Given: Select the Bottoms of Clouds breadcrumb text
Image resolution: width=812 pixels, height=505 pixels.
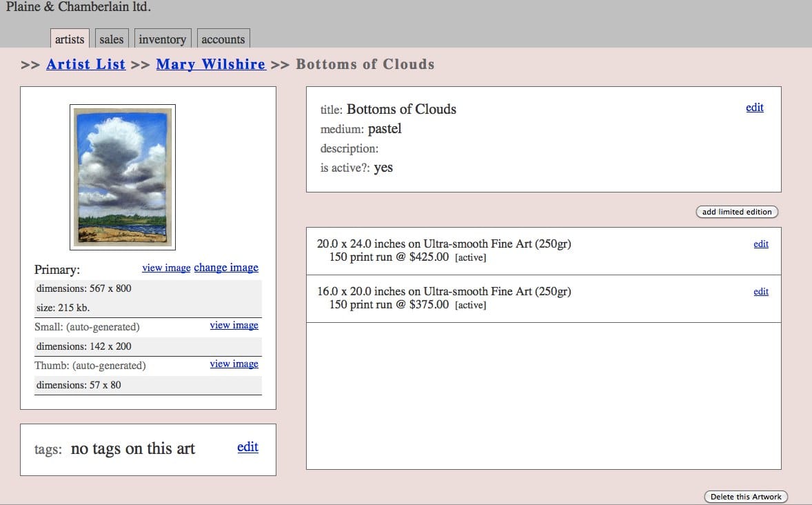Looking at the screenshot, I should tap(365, 64).
